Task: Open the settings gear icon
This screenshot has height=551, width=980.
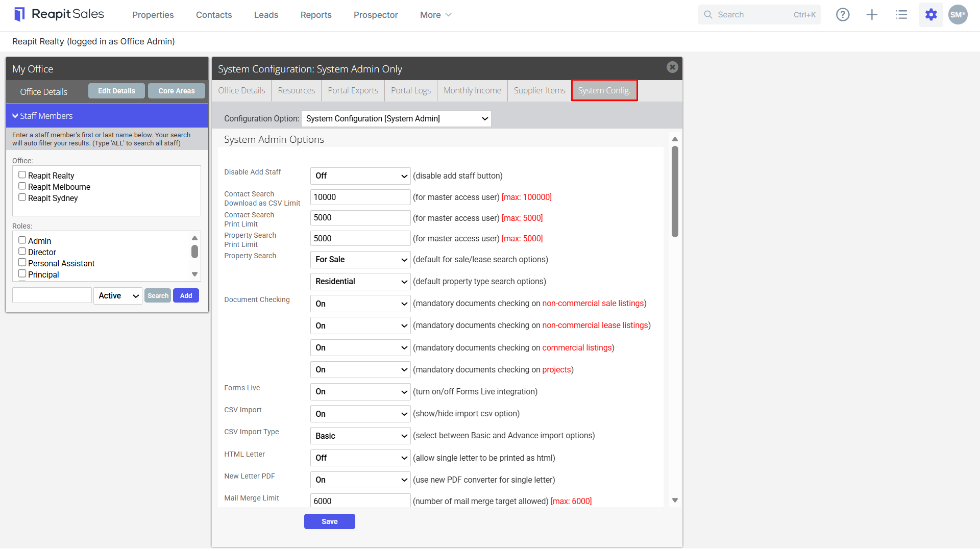Action: click(x=931, y=15)
